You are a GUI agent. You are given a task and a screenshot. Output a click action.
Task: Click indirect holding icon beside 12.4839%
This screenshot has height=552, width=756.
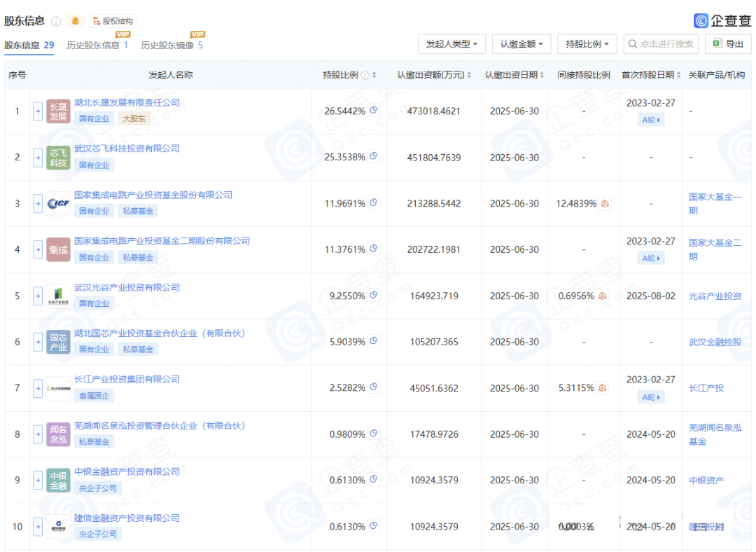[605, 204]
